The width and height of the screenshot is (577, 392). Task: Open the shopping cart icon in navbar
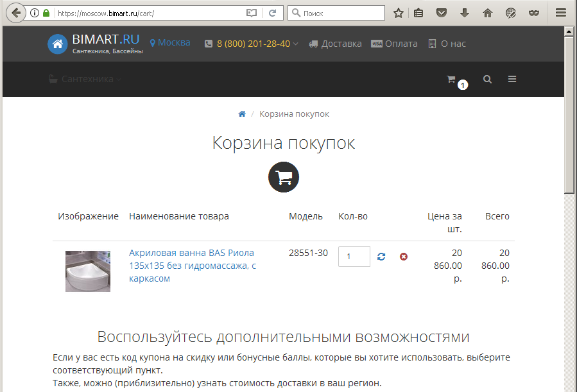451,80
